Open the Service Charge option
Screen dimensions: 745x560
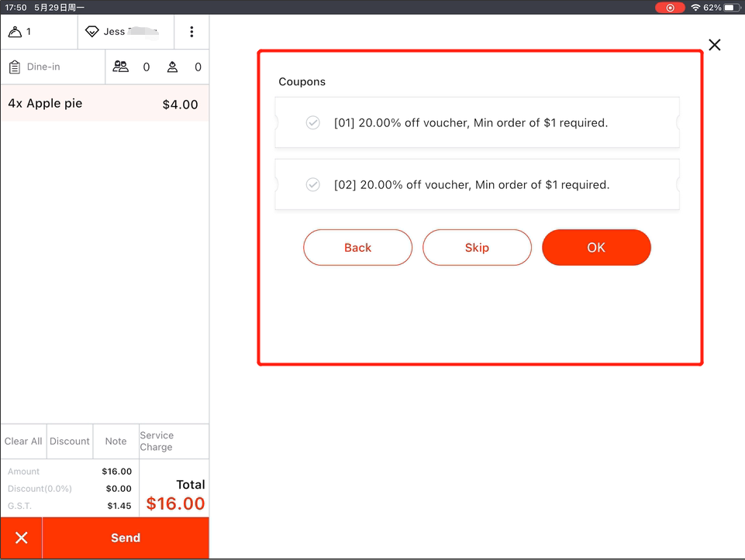pos(157,441)
